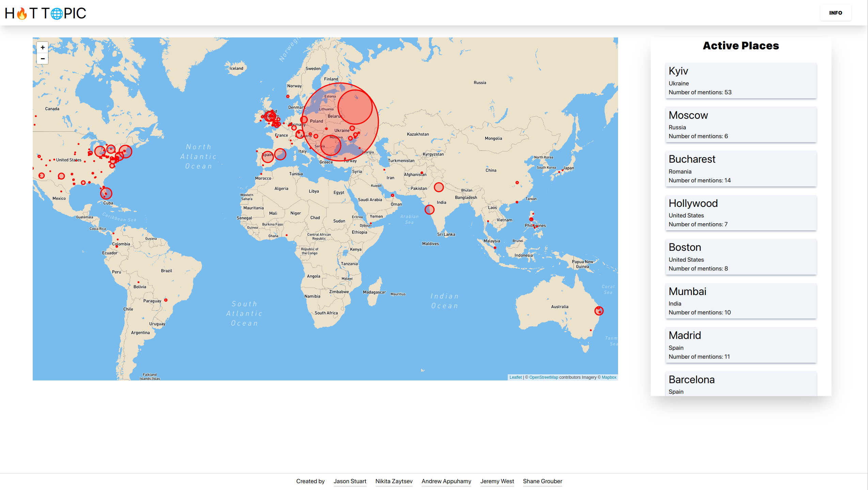Open the Hollywood place card

(x=741, y=213)
